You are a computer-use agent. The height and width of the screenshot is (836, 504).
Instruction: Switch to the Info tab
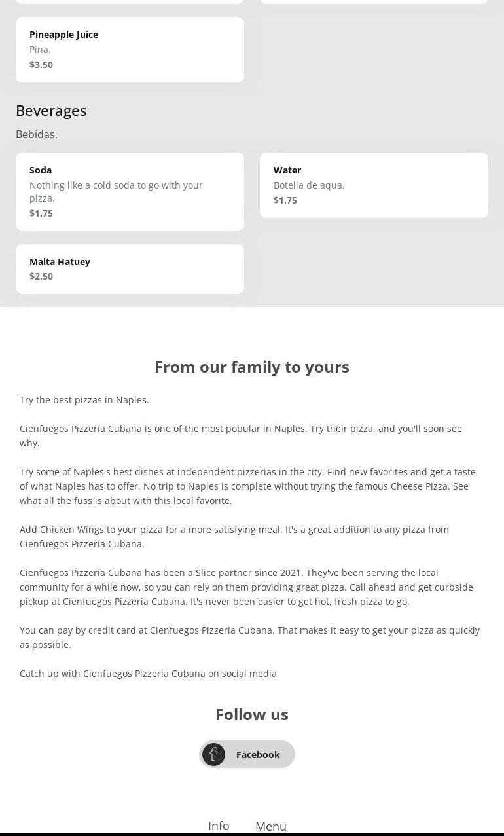[219, 826]
